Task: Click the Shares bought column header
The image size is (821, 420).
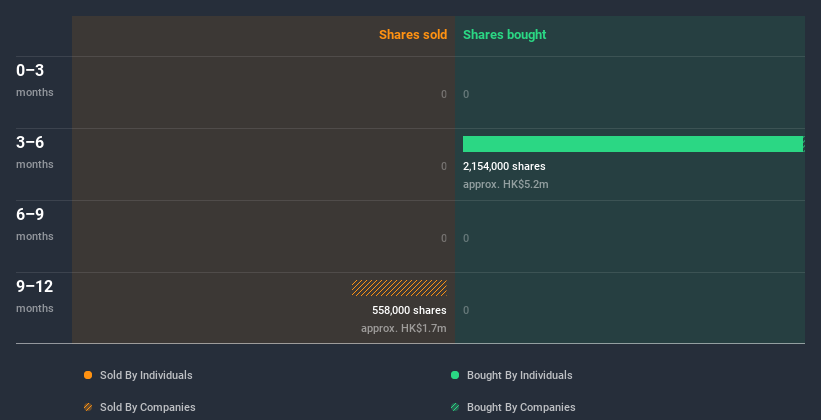Action: click(504, 35)
